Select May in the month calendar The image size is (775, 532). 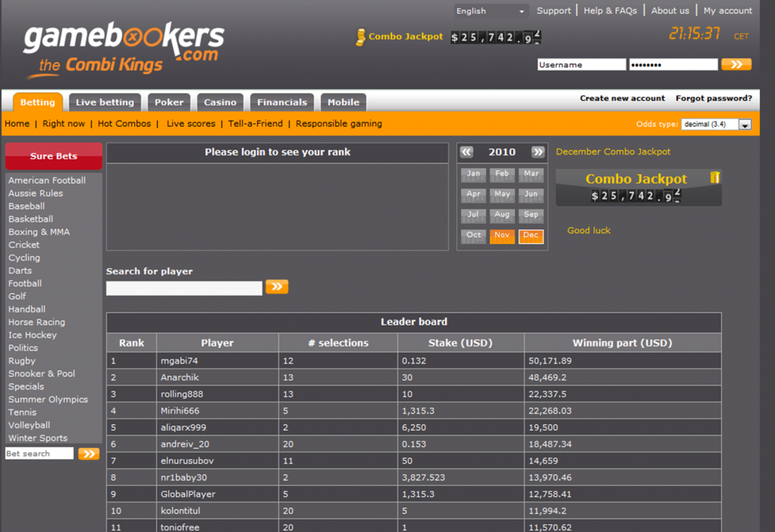coord(502,194)
